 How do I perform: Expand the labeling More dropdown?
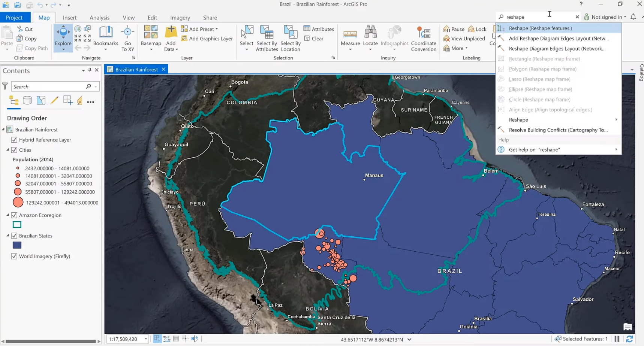click(x=456, y=48)
